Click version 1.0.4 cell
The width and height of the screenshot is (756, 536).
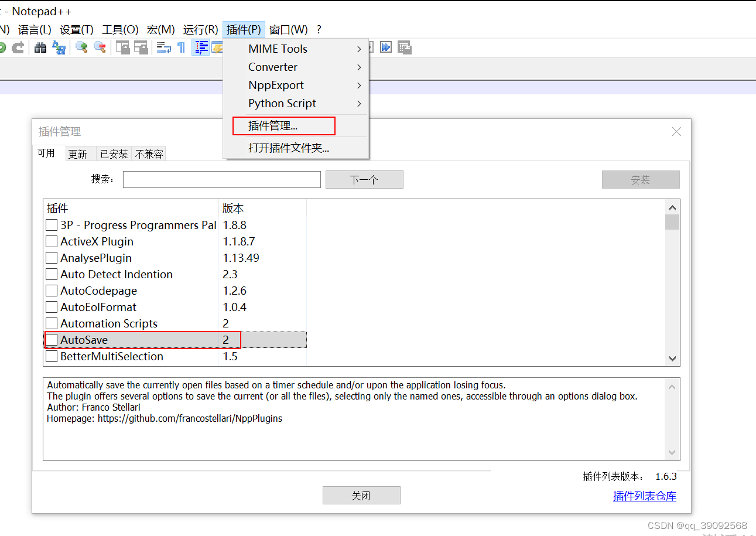point(235,307)
